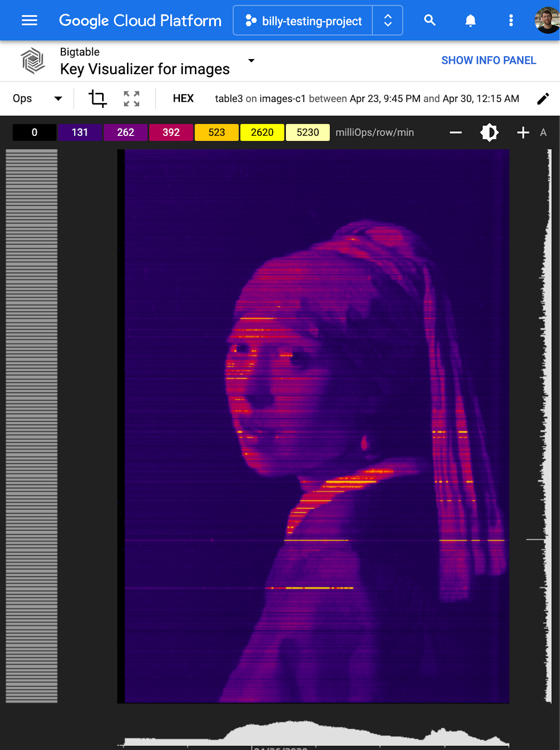Edit the scan time range with pencil icon
Viewport: 560px width, 750px height.
543,98
